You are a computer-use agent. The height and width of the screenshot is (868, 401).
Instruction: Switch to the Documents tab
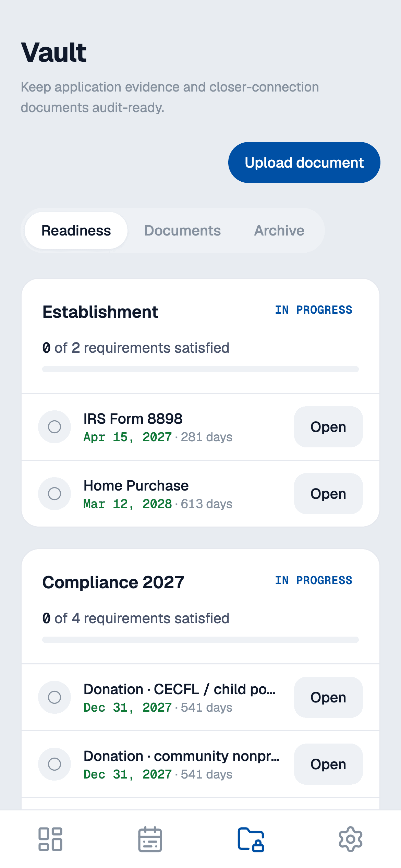pos(182,230)
